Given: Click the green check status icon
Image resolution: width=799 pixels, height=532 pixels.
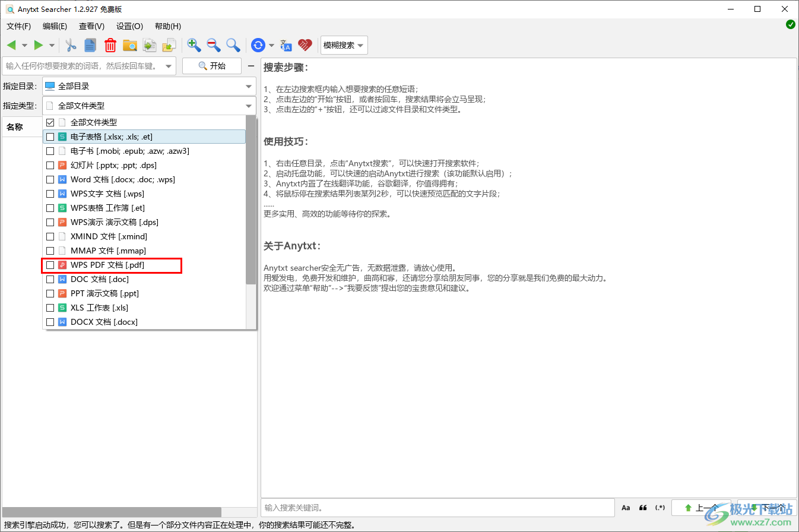Looking at the screenshot, I should coord(791,24).
